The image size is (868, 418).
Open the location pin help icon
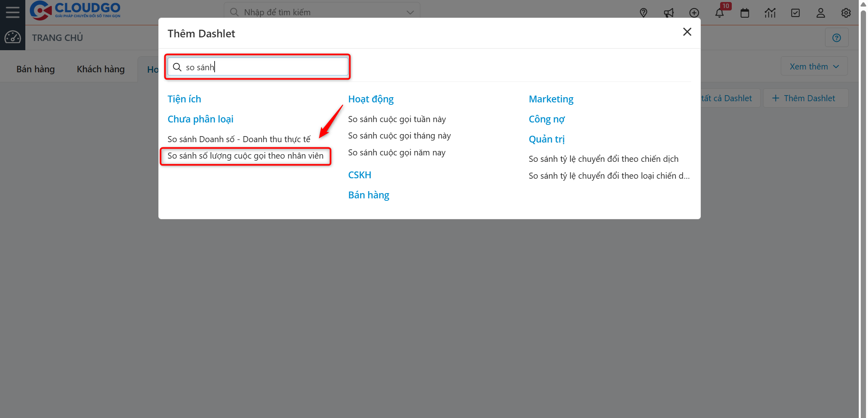(644, 12)
